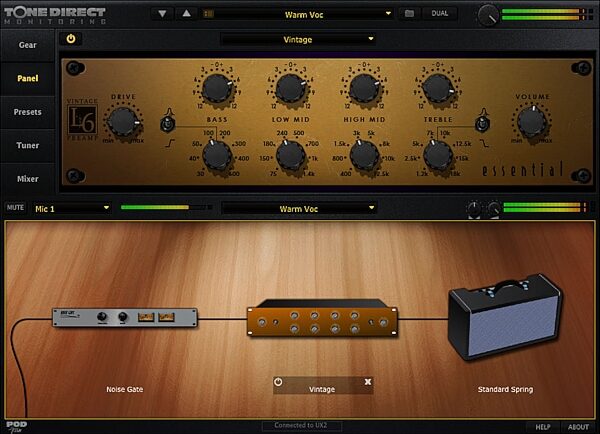Toggle the Vintage preamp power button in panel

pyautogui.click(x=71, y=39)
